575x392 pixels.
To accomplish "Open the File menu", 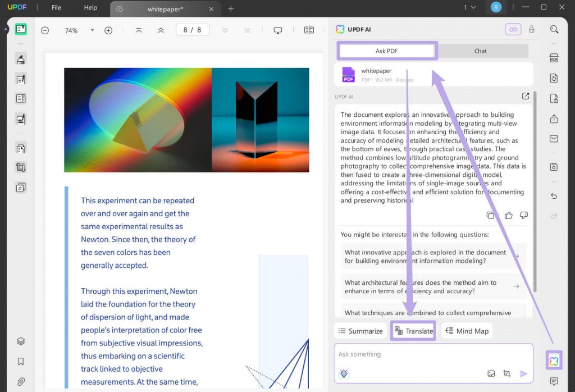I will point(56,8).
